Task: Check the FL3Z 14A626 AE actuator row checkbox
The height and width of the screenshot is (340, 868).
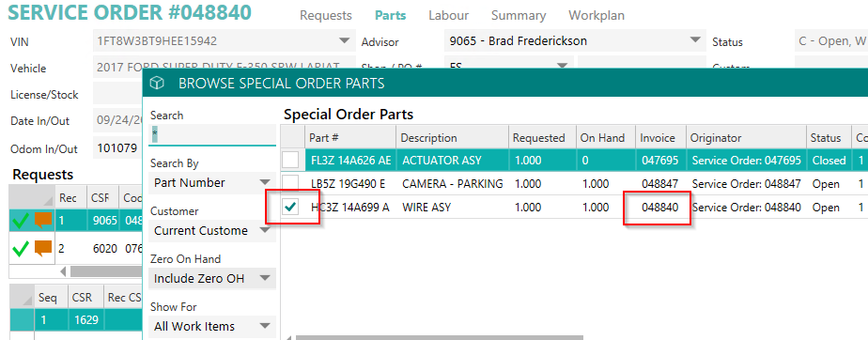Action: 290,160
